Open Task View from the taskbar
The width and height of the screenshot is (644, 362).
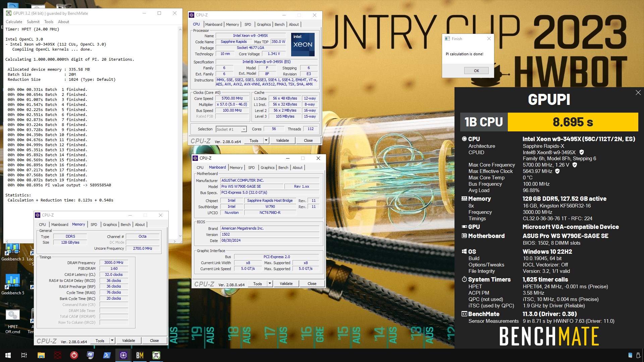[24, 355]
